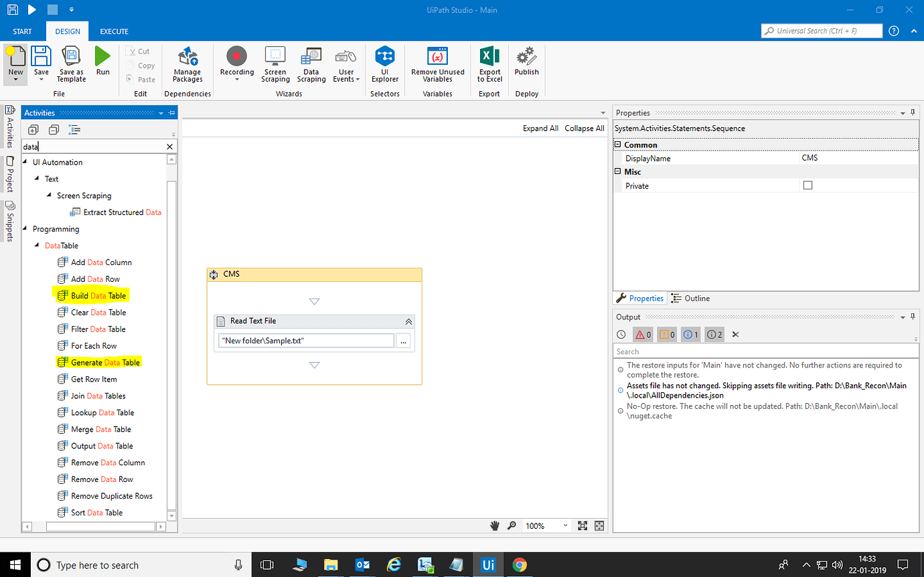The image size is (924, 577).
Task: Toggle the Private checkbox in Properties
Action: click(x=807, y=185)
